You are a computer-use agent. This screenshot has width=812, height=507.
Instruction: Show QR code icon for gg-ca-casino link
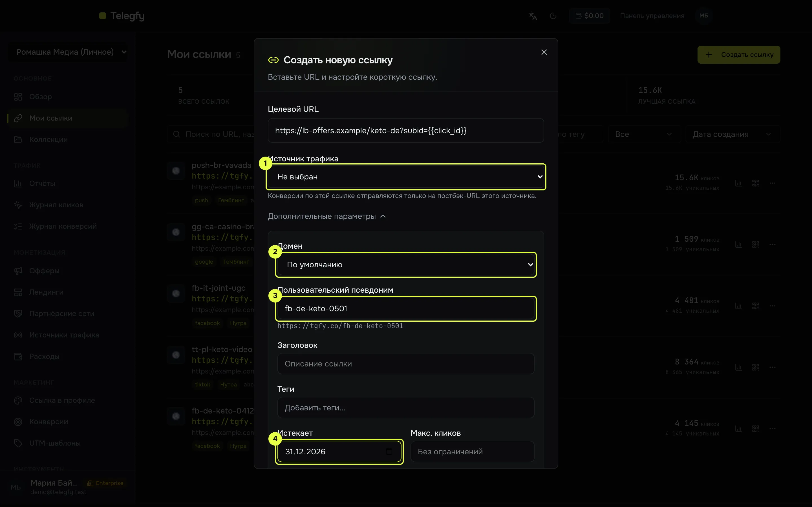tap(755, 244)
